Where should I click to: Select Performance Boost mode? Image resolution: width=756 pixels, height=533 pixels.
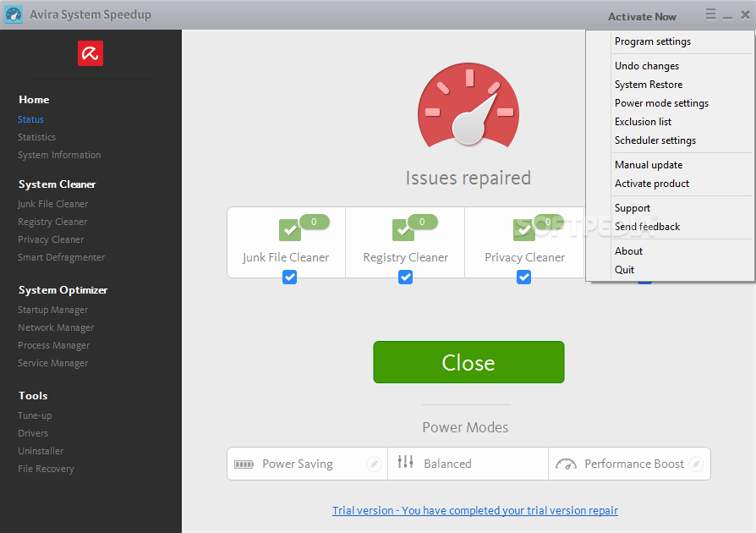[x=629, y=464]
